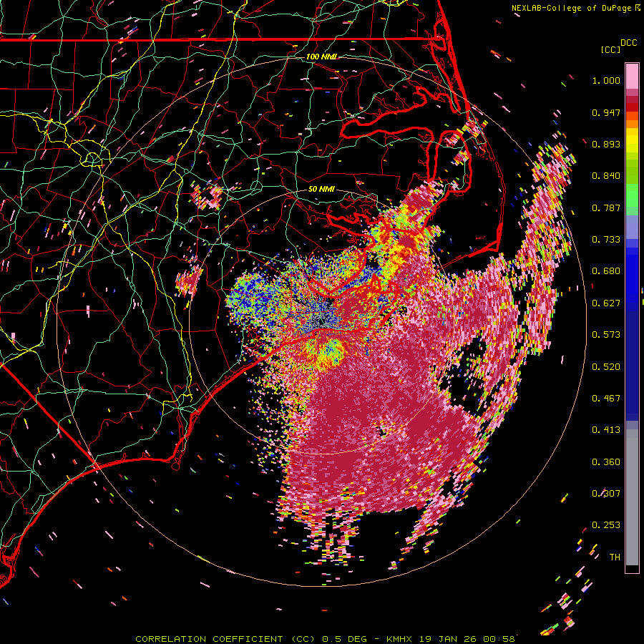Click the 0.253 scale value
Screen dimensions: 644x644
point(606,525)
